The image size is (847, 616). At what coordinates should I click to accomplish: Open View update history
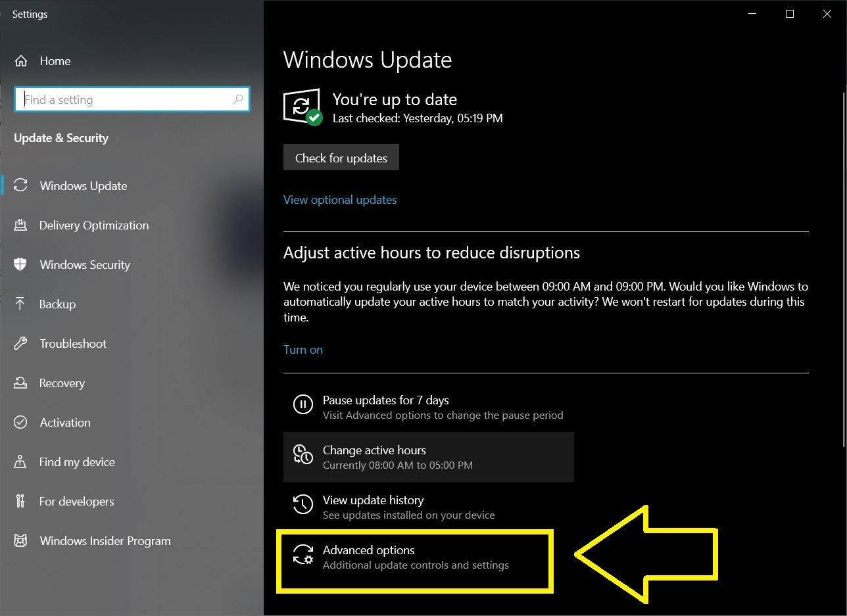coord(429,507)
